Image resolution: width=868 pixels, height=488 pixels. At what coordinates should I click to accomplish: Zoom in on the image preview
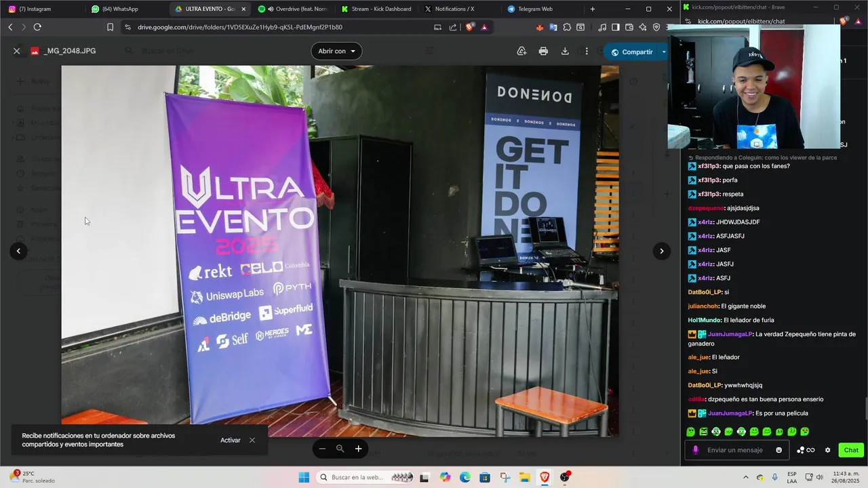pos(359,448)
